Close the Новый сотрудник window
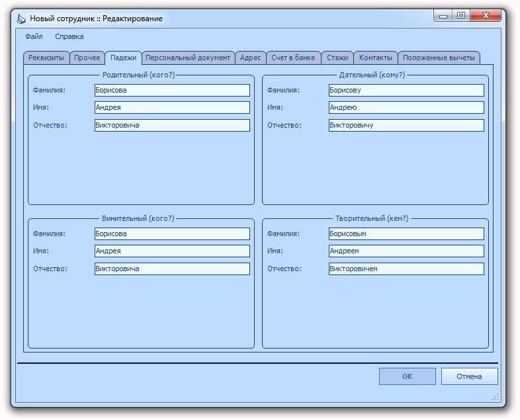Viewport: 520px width, 420px height. (x=486, y=16)
